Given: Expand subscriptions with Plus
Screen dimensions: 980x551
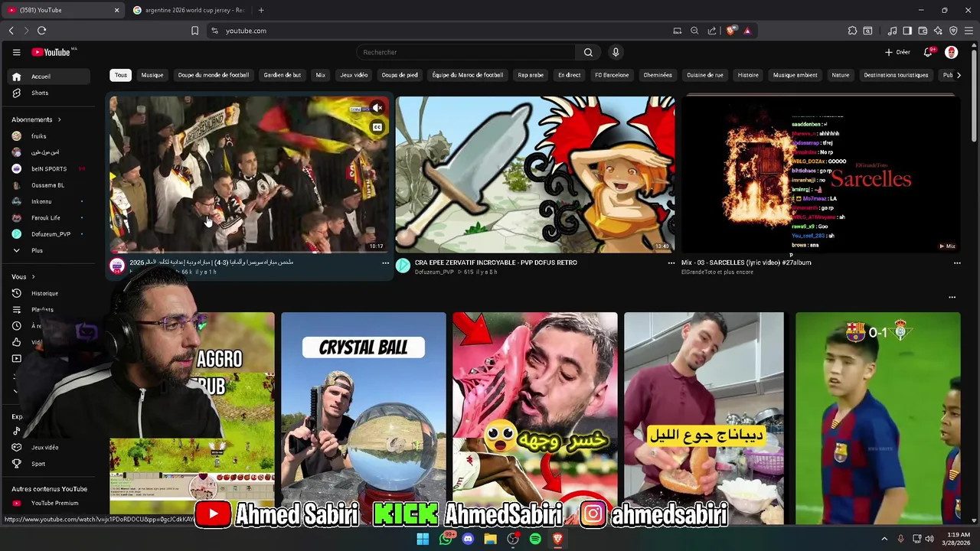Looking at the screenshot, I should coord(47,250).
